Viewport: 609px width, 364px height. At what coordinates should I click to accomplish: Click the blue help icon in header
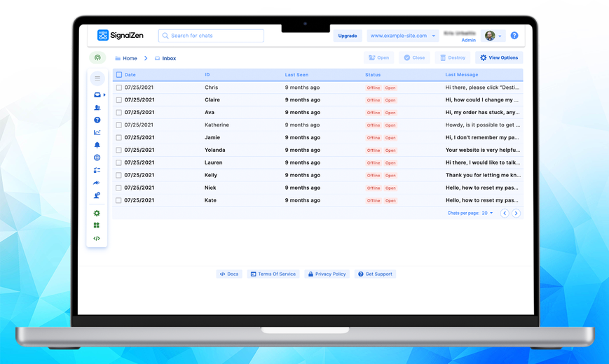(514, 35)
